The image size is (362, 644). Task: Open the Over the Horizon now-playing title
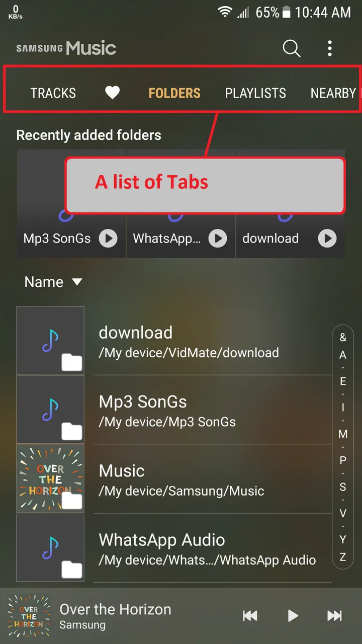[x=115, y=609]
